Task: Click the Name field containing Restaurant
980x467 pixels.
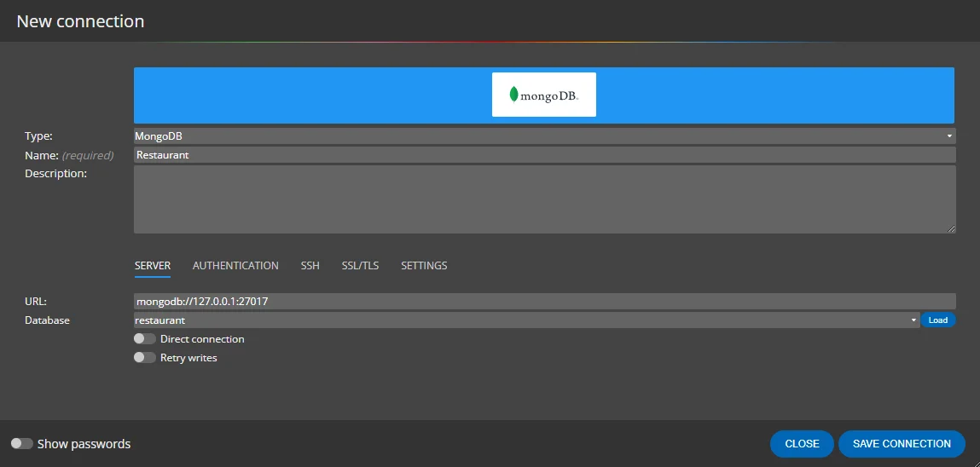Action: point(544,155)
